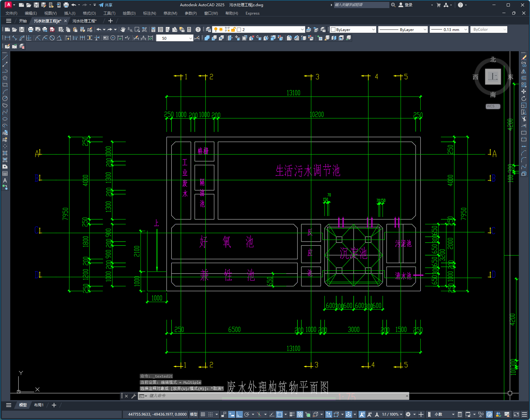
Task: Toggle polar tracking in status bar
Action: [247, 414]
